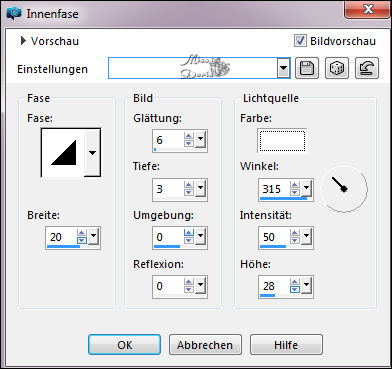Increase Winkel value with up arrow
Viewport: 392px width, 369px height.
click(295, 185)
